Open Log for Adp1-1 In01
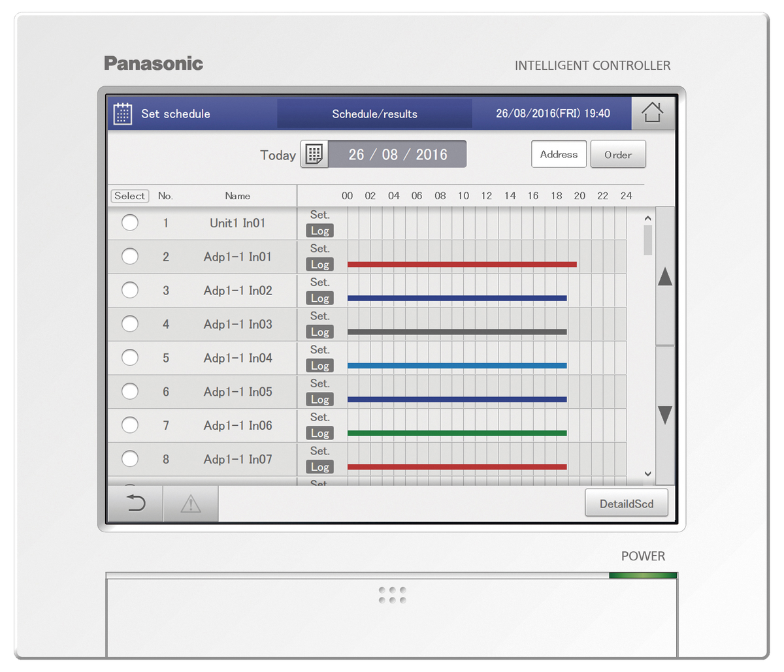 [x=320, y=264]
